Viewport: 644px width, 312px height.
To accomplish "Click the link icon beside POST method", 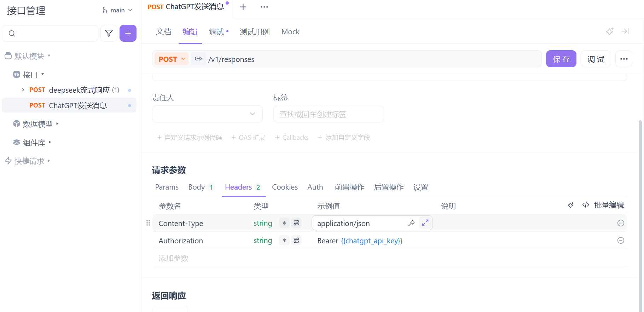I will click(198, 59).
